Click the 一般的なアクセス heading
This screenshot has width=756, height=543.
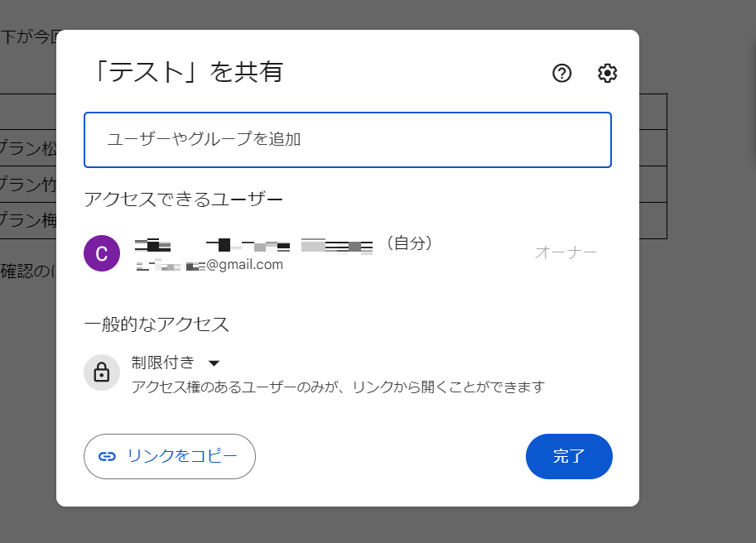pos(156,324)
